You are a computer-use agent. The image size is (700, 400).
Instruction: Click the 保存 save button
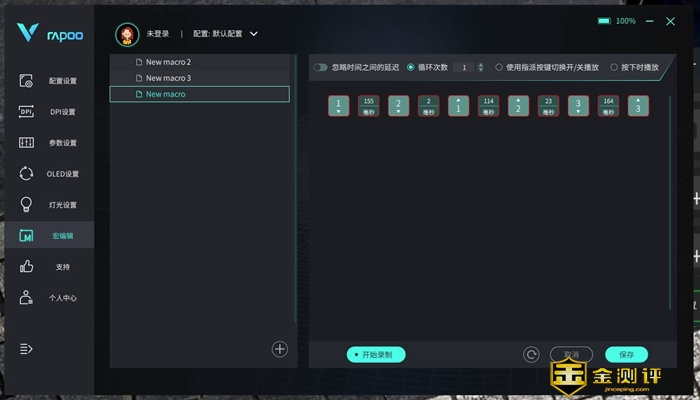click(x=626, y=354)
